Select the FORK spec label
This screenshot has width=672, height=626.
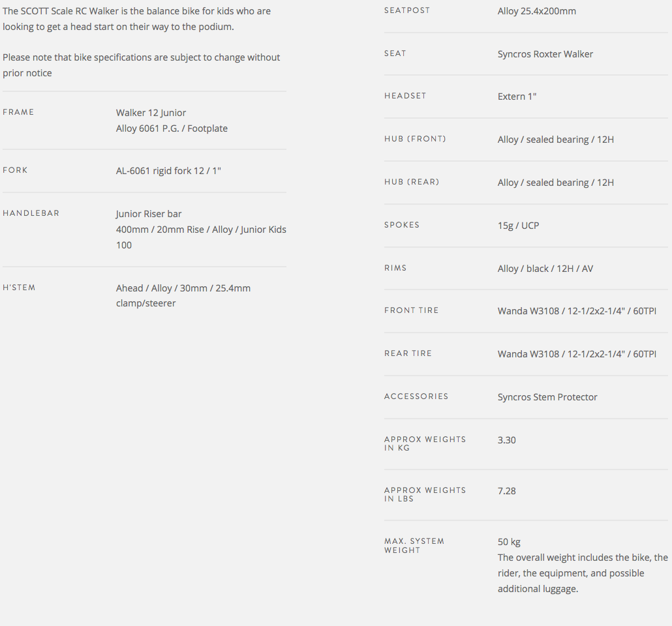[15, 170]
